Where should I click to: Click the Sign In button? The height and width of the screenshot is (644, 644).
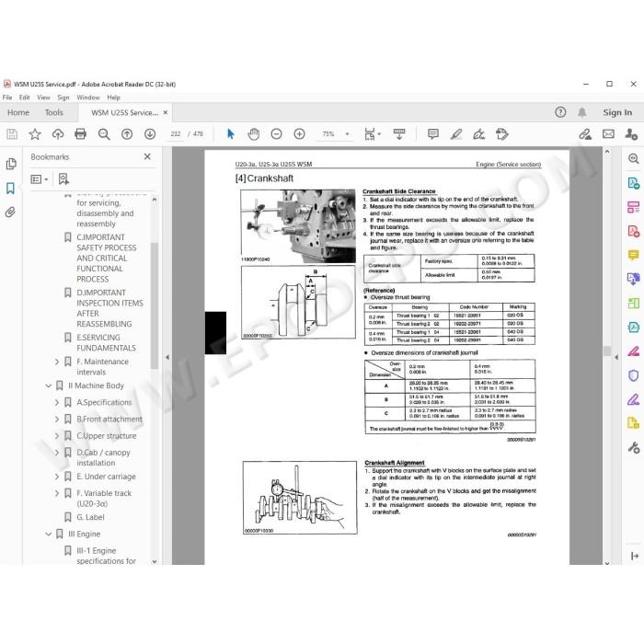617,112
